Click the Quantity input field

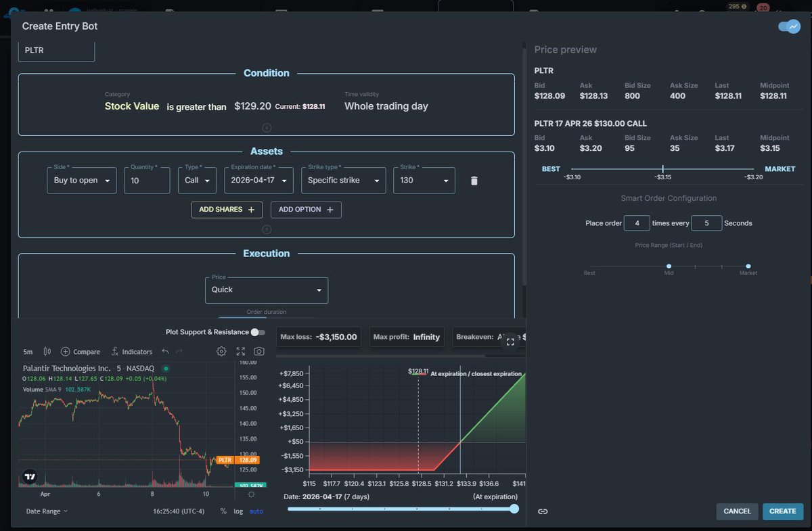click(147, 180)
